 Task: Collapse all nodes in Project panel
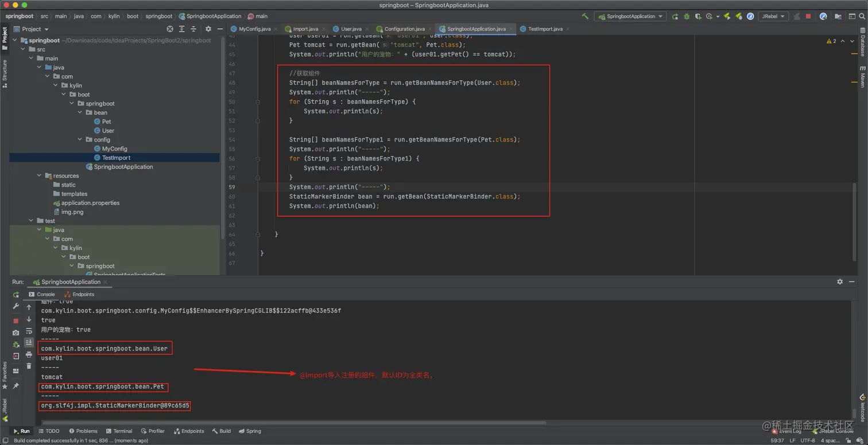coord(194,29)
